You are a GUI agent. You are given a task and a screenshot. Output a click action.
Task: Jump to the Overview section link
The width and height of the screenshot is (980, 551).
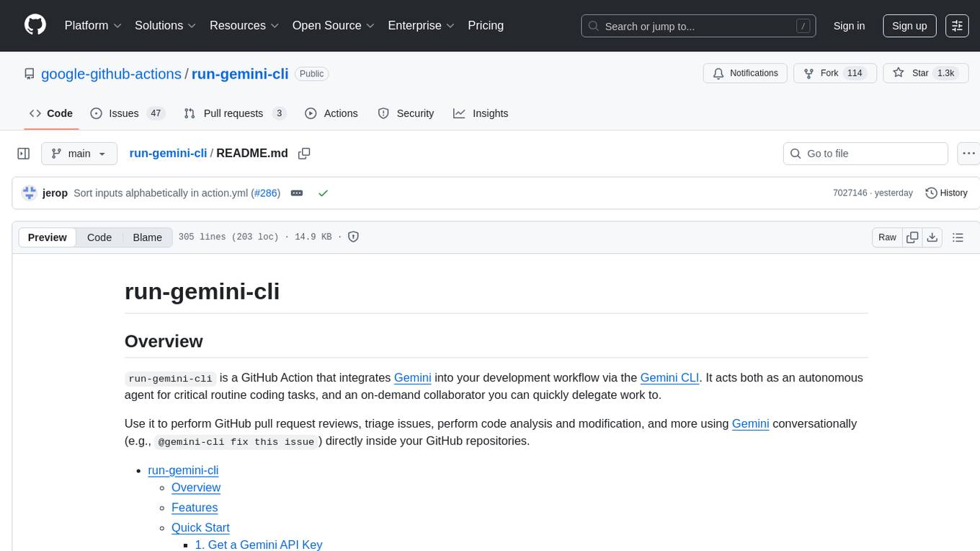196,488
